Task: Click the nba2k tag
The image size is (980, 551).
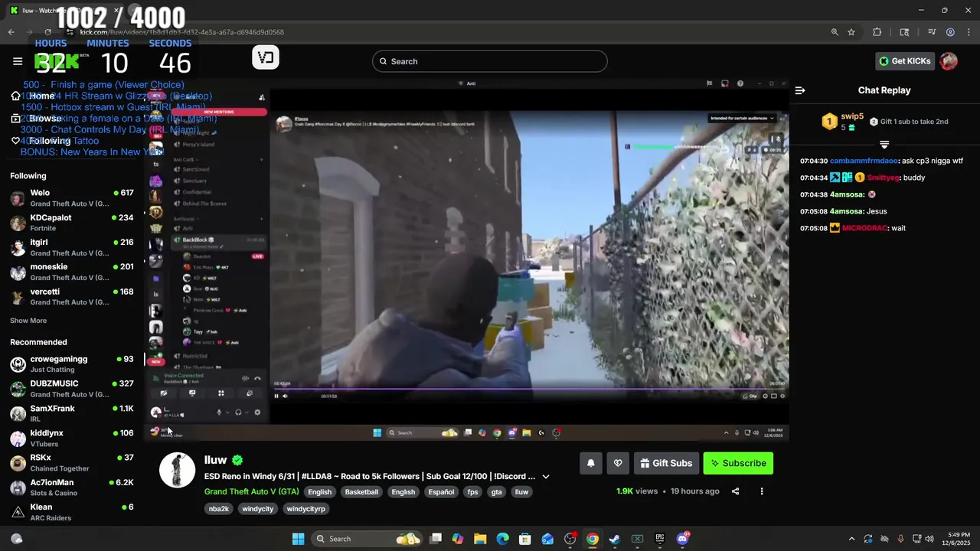Action: click(219, 509)
